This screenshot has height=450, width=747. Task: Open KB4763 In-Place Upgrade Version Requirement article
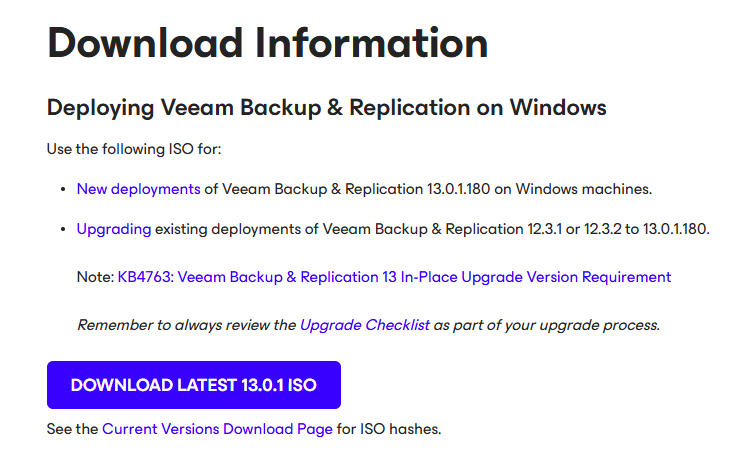(394, 277)
